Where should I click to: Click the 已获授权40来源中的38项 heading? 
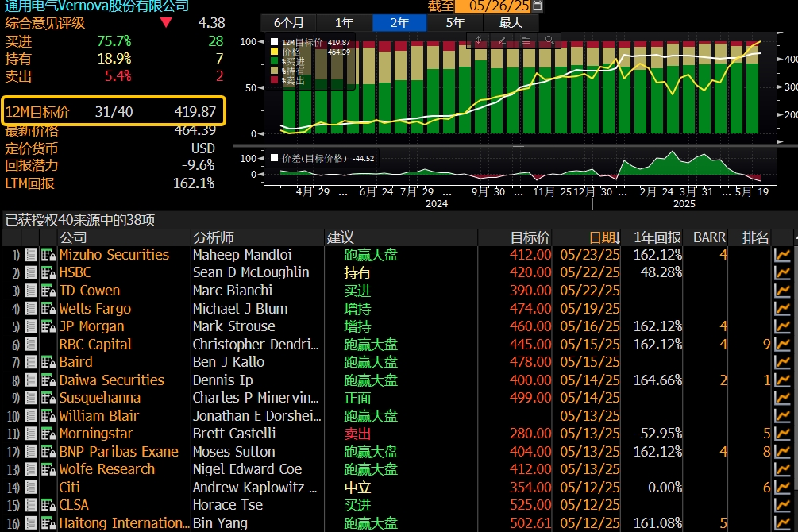pyautogui.click(x=80, y=220)
